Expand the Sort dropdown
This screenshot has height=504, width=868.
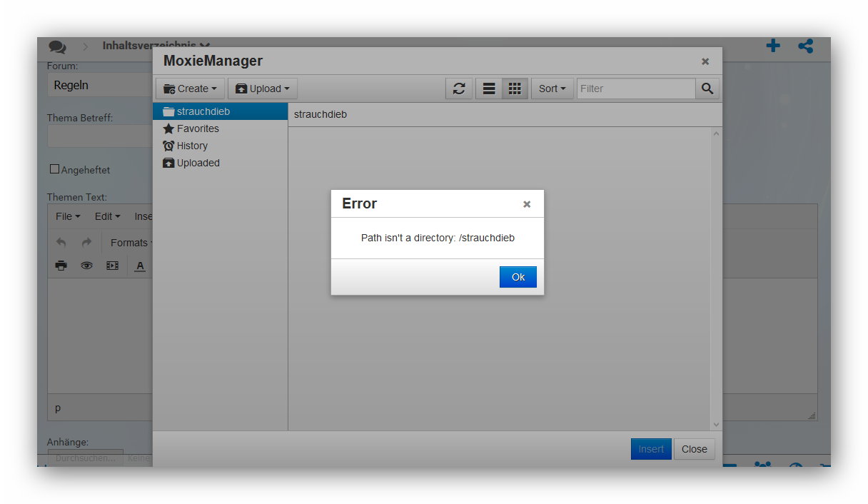pos(552,89)
